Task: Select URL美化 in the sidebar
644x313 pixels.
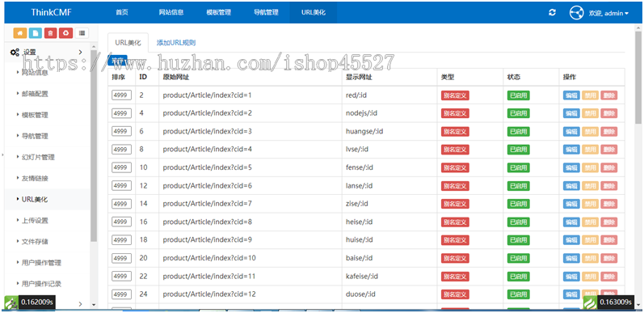Action: tap(35, 200)
